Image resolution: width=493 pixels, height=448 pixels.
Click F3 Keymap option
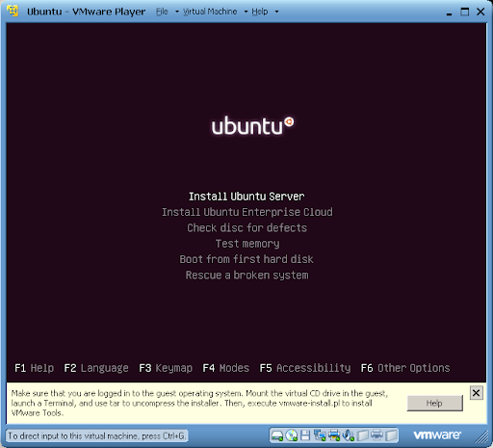coord(166,368)
